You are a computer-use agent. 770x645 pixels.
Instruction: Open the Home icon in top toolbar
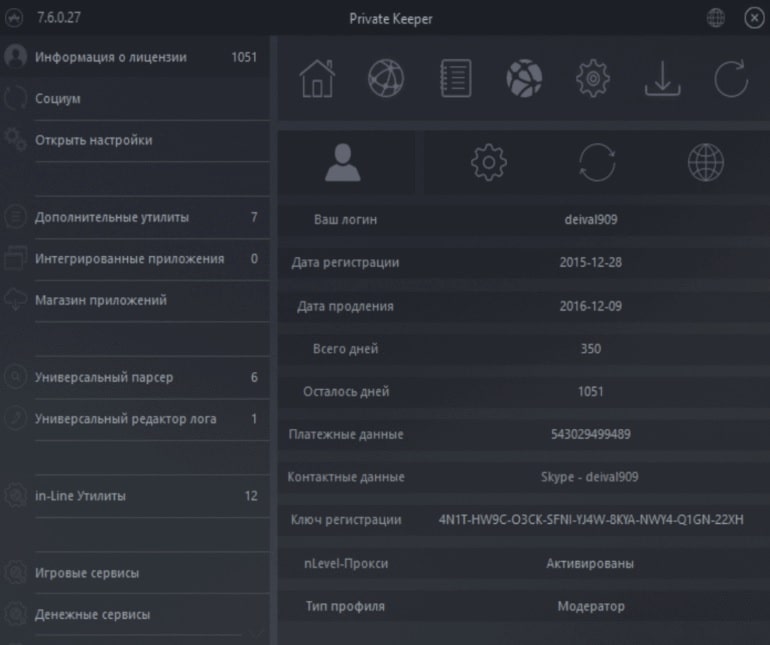coord(317,79)
